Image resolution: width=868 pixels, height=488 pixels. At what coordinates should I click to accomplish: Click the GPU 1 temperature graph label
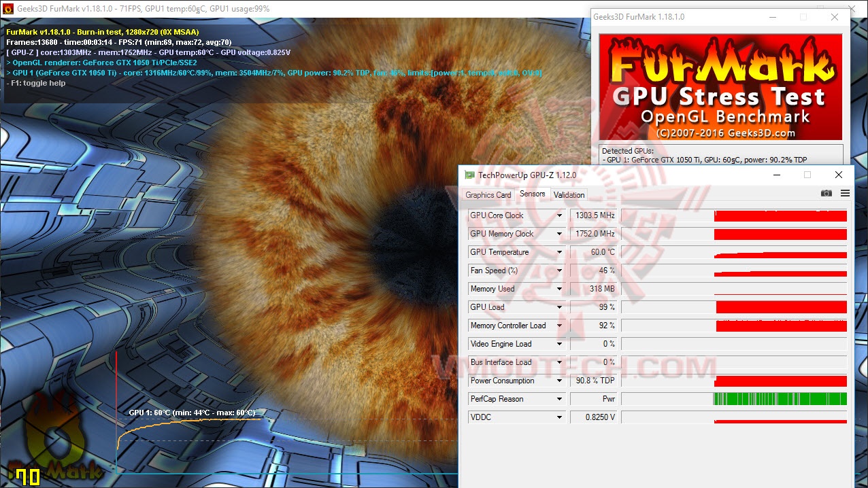(x=192, y=413)
